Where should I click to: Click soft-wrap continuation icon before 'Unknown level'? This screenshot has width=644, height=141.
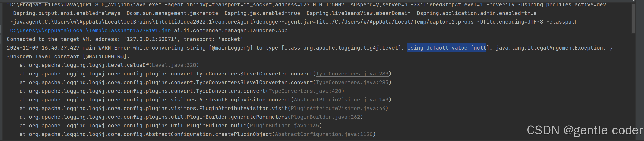pos(8,57)
